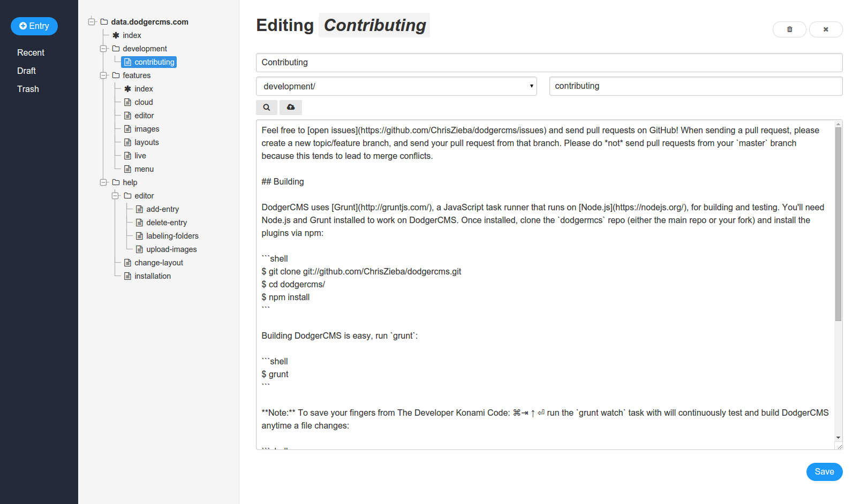The width and height of the screenshot is (860, 504).
Task: Click the textarea scrollbar down arrow
Action: pos(838,438)
